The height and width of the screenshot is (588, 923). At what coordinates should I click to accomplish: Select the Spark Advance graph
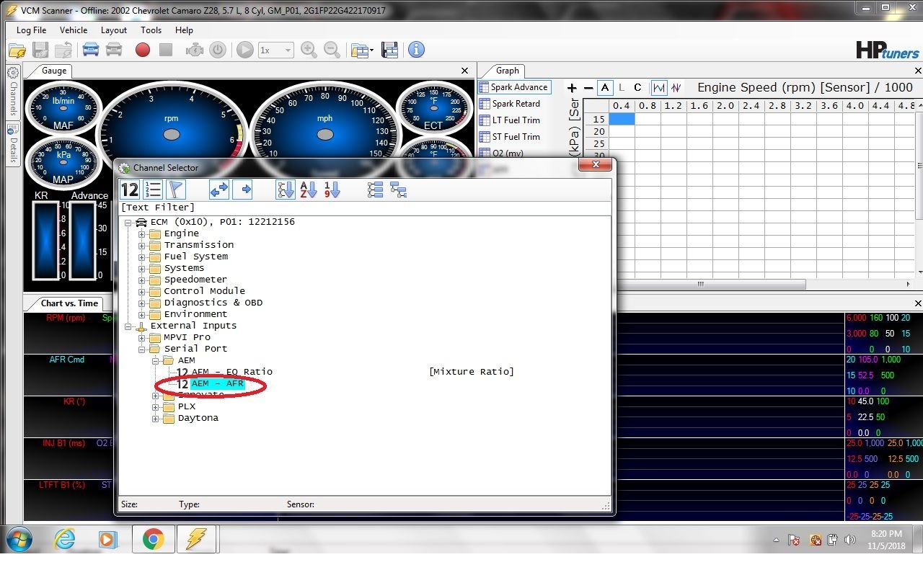(x=513, y=87)
